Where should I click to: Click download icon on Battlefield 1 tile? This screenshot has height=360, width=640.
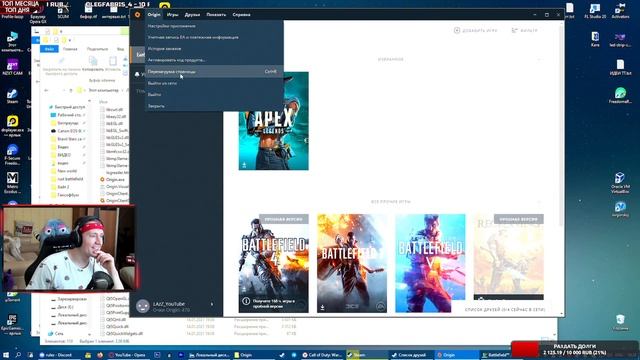[x=322, y=307]
